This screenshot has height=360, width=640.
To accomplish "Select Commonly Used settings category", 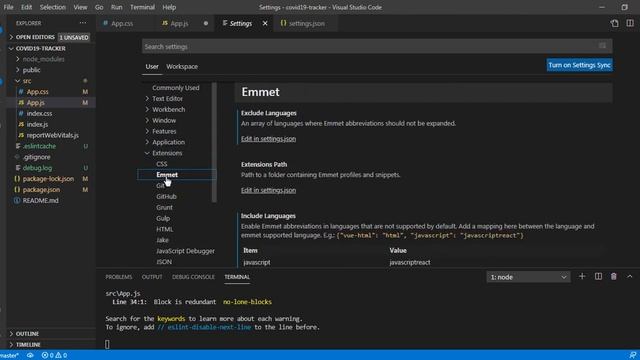I will (x=176, y=88).
